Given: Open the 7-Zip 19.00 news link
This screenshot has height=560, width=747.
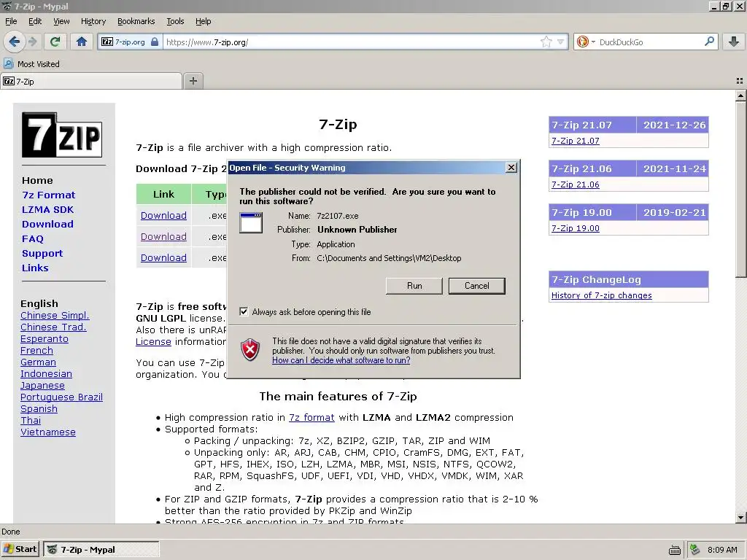Looking at the screenshot, I should point(575,228).
